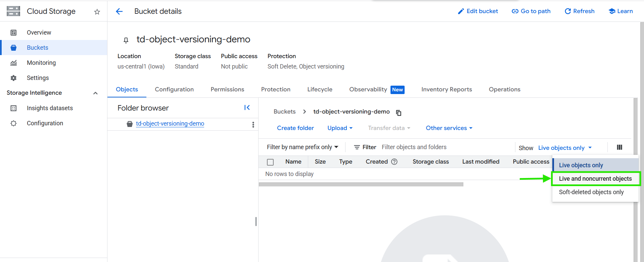Click the Create folder button
Viewport: 644px width, 262px height.
[295, 128]
